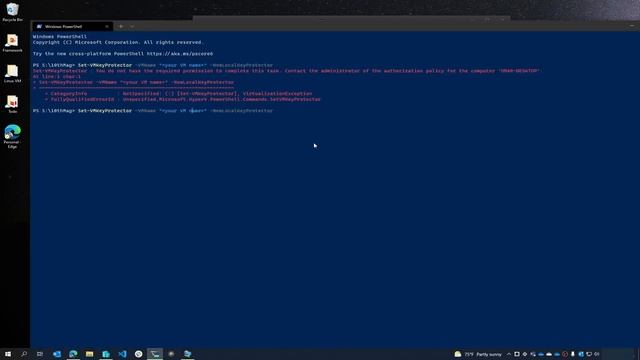Screen dimensions: 640x360
Task: Open Microsoft Store from the taskbar
Action: click(x=106, y=354)
